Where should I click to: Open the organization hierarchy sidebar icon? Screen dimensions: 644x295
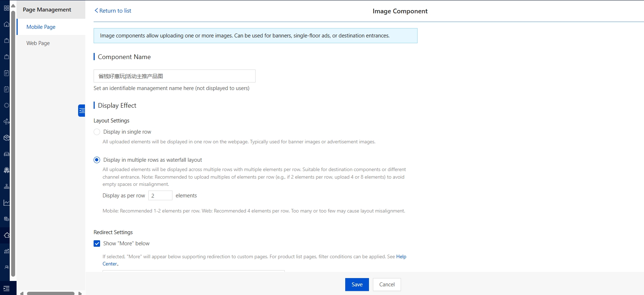[x=6, y=187]
